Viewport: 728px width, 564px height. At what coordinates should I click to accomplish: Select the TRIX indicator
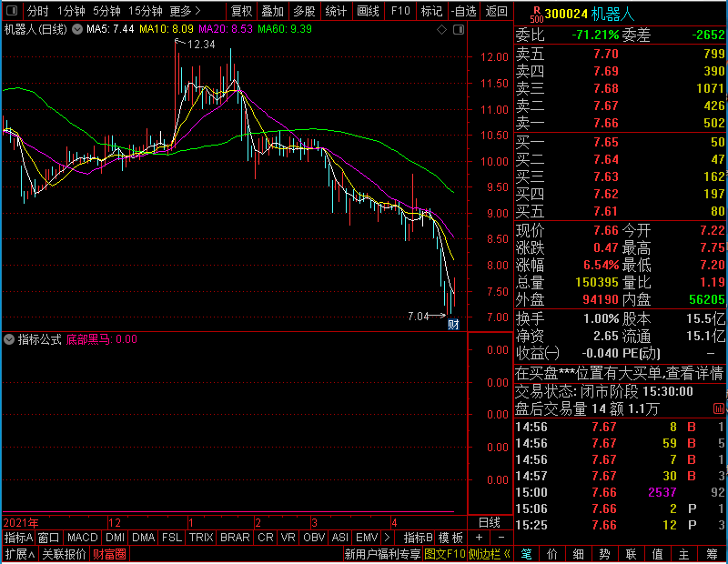point(201,538)
